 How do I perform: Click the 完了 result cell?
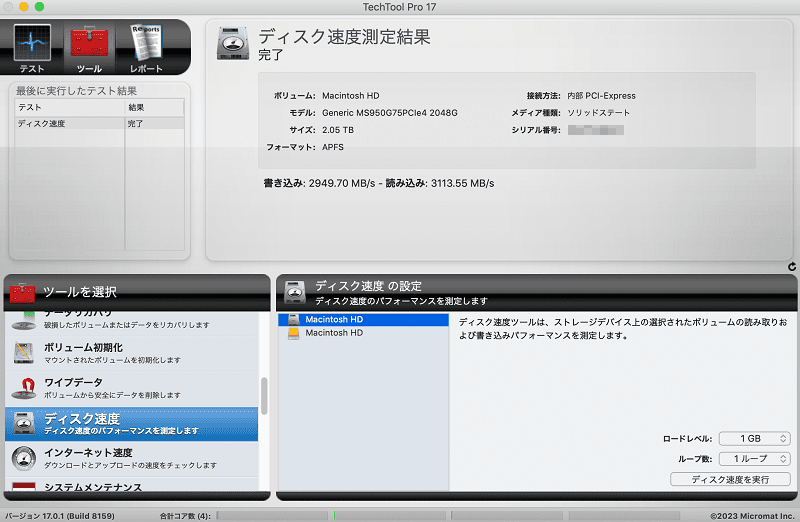(x=154, y=123)
